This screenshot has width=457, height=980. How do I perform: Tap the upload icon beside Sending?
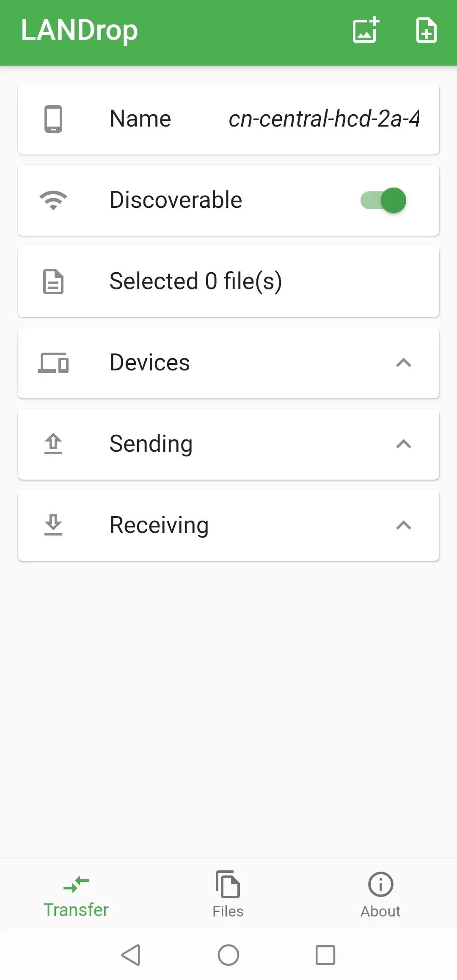(53, 444)
